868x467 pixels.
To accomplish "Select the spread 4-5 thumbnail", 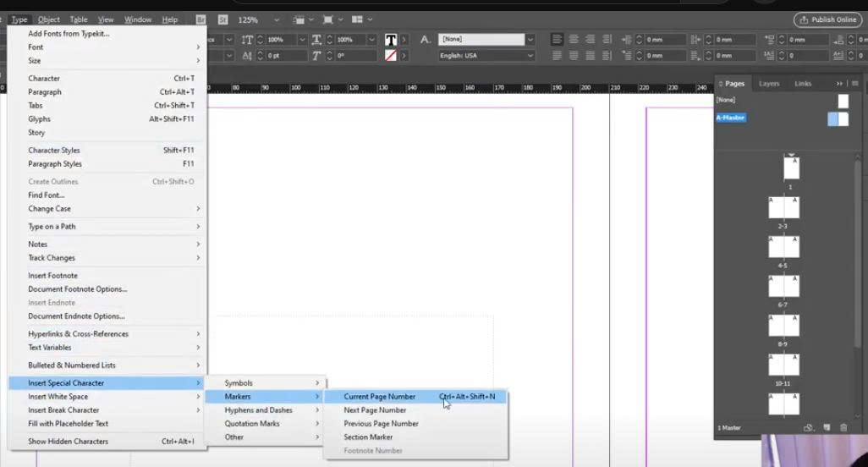I will [x=784, y=247].
